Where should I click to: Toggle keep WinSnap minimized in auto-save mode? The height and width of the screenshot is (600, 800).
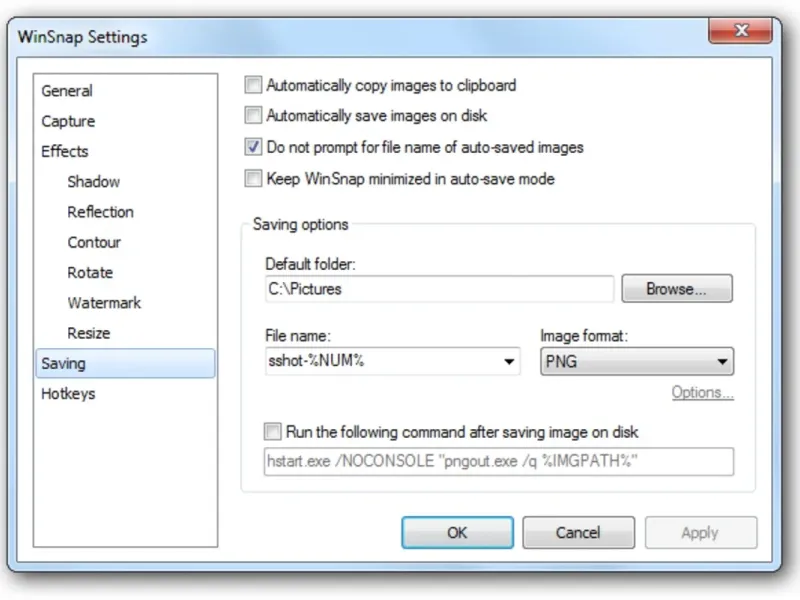tap(254, 179)
